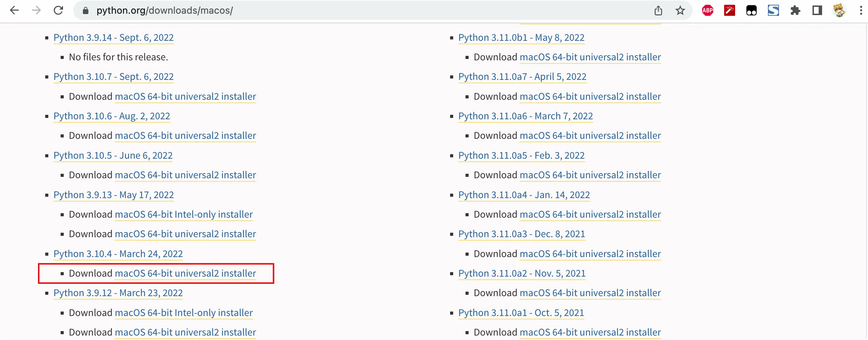
Task: Open the Chrome three-dot menu
Action: [x=861, y=11]
